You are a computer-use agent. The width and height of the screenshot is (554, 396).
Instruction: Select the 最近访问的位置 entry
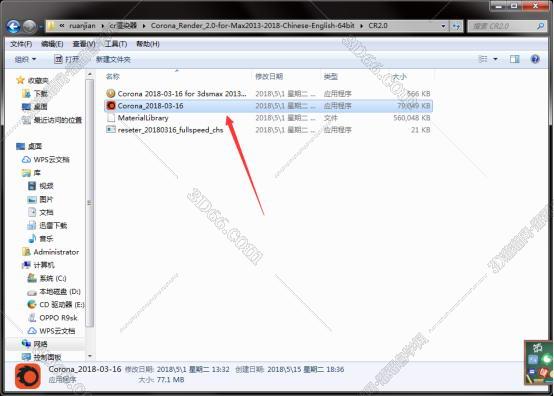[57, 120]
